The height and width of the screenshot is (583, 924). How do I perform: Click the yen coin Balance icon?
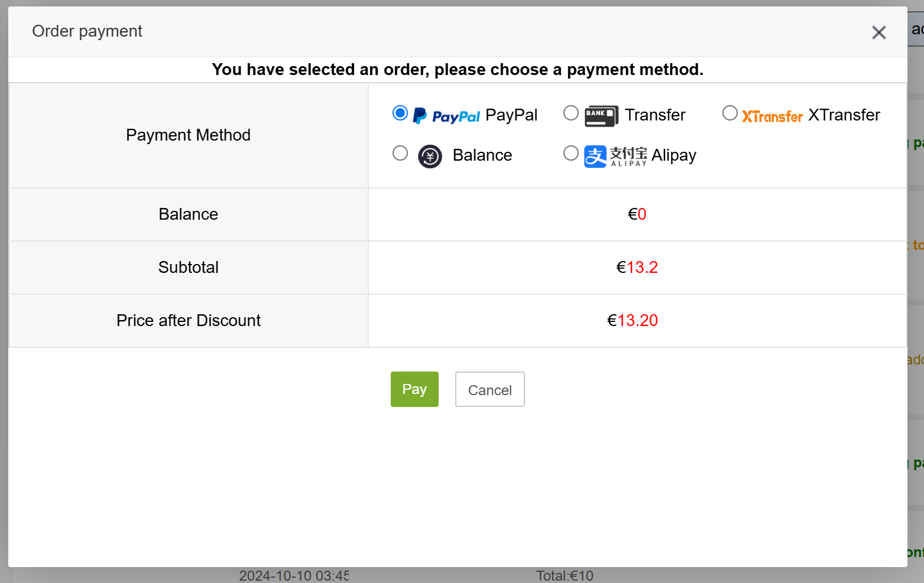(x=430, y=157)
